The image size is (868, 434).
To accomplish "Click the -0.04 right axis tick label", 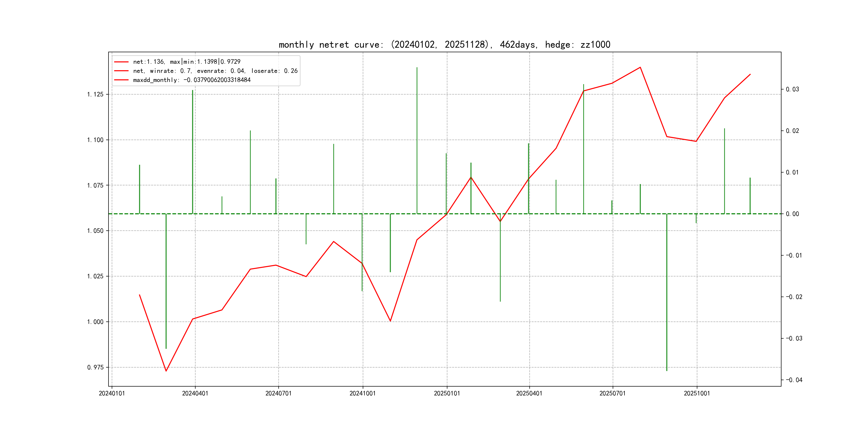I will pyautogui.click(x=794, y=380).
